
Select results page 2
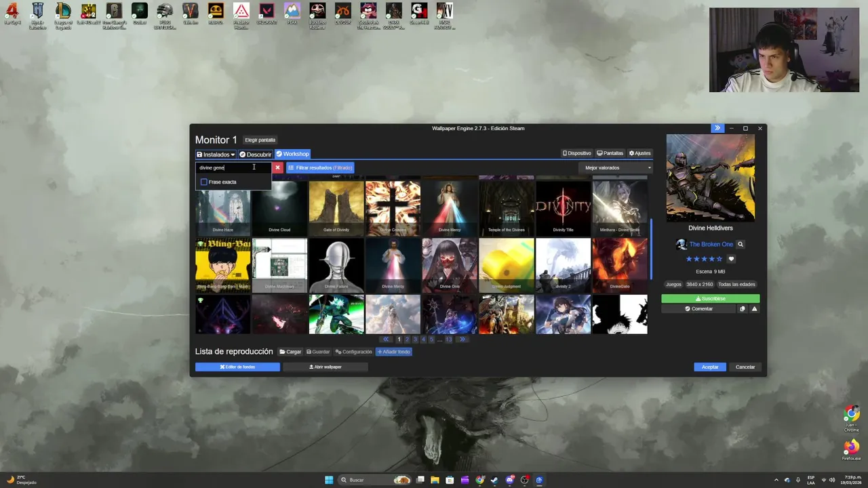[x=407, y=340]
